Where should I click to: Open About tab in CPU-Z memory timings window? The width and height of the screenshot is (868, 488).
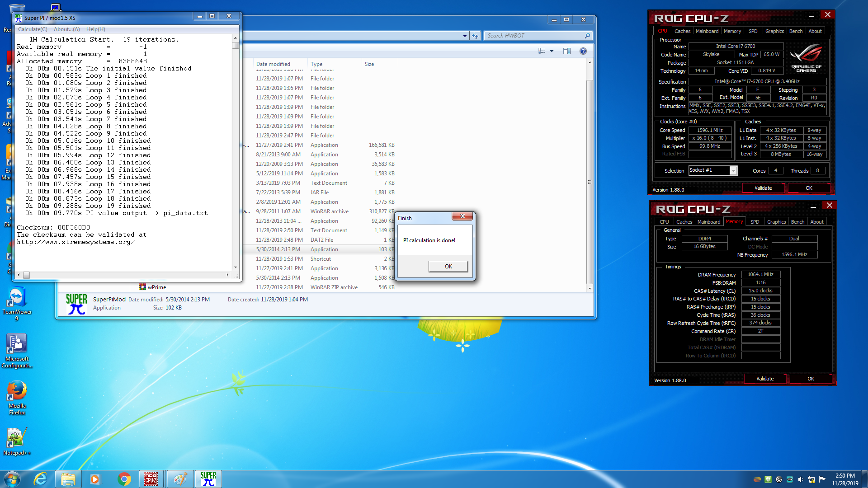point(816,222)
